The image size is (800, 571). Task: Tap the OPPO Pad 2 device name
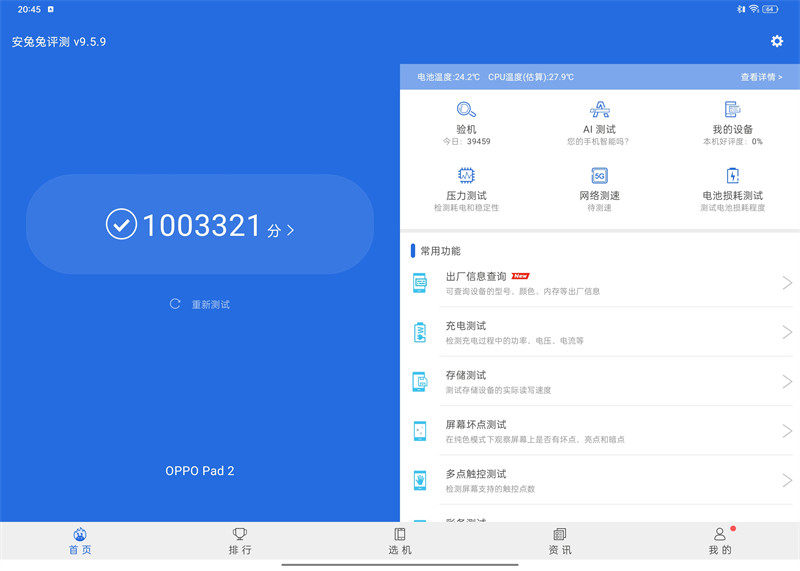pos(199,470)
